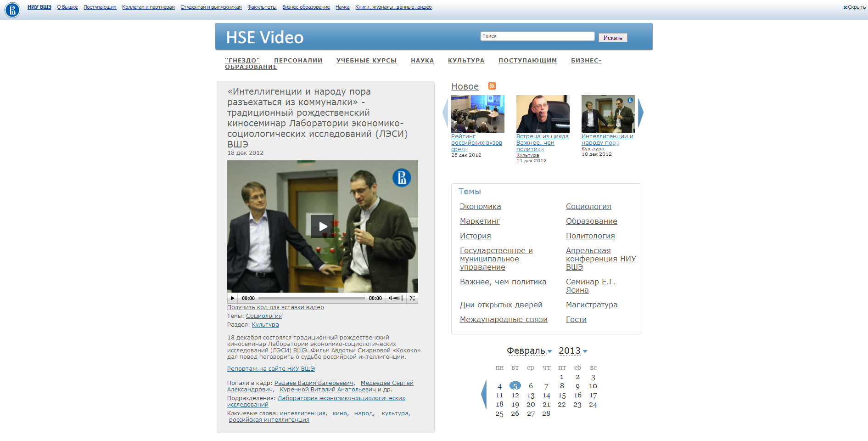Open the Новое heading link
Screen dimensions: 868x441
pos(465,86)
